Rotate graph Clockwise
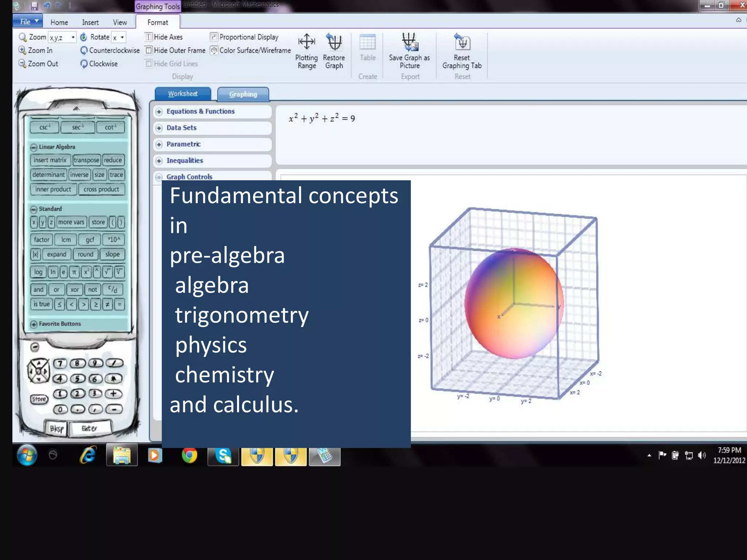The image size is (747, 560). click(x=99, y=64)
